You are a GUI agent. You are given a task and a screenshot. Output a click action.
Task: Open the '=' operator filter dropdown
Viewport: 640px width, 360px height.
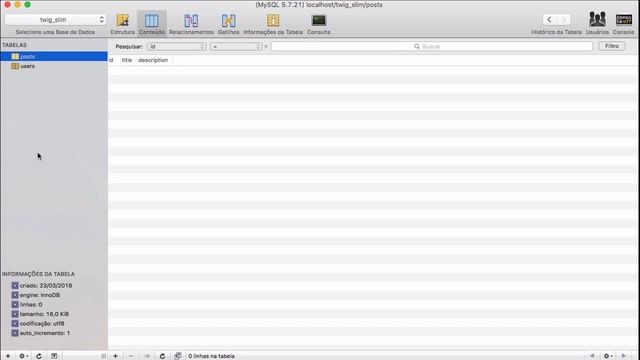tap(236, 47)
